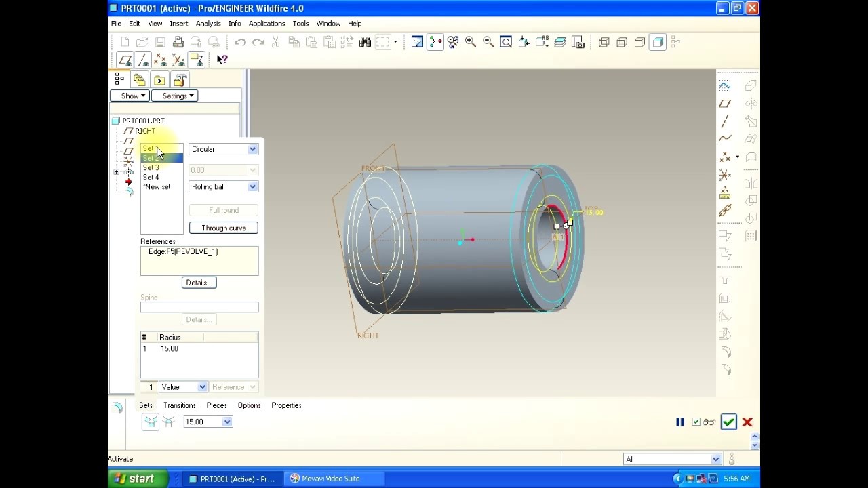Open the Transitions tab in dashboard
Viewport: 868px width, 488px height.
(180, 405)
